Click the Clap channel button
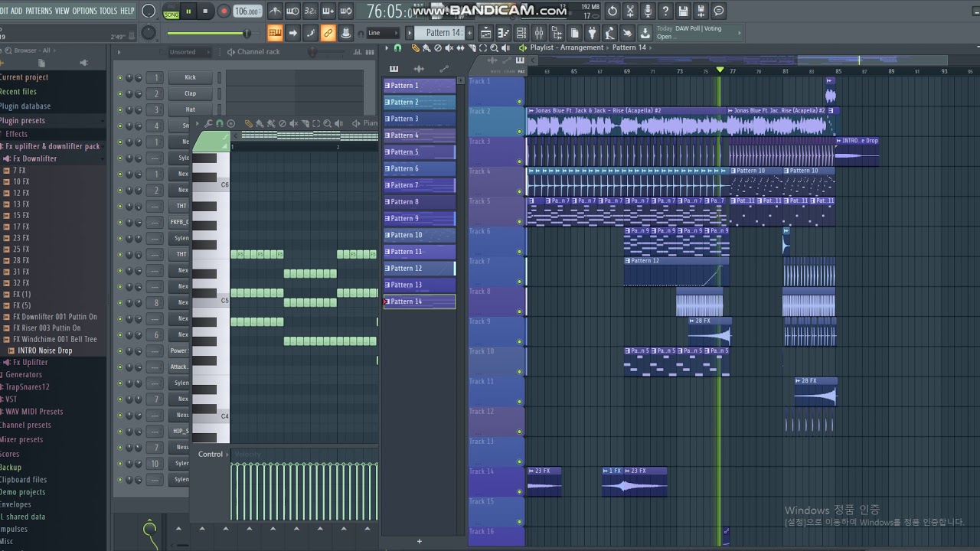This screenshot has width=980, height=551. coord(190,93)
